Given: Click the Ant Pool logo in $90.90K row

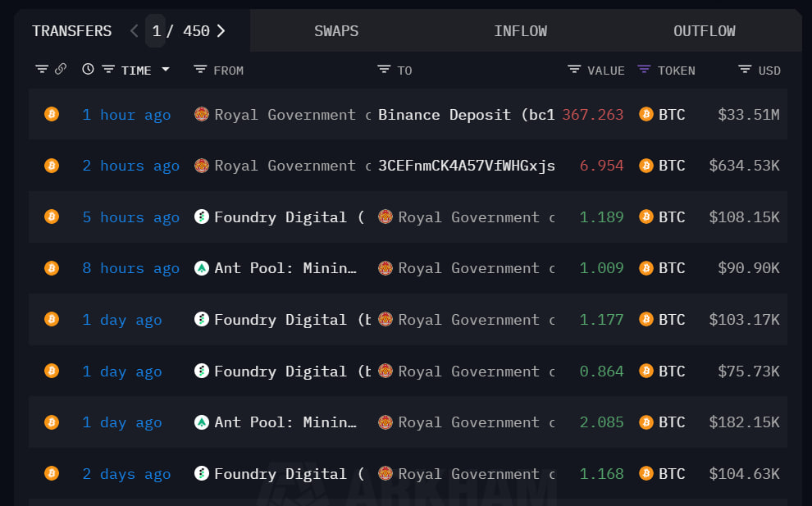Looking at the screenshot, I should coord(202,268).
